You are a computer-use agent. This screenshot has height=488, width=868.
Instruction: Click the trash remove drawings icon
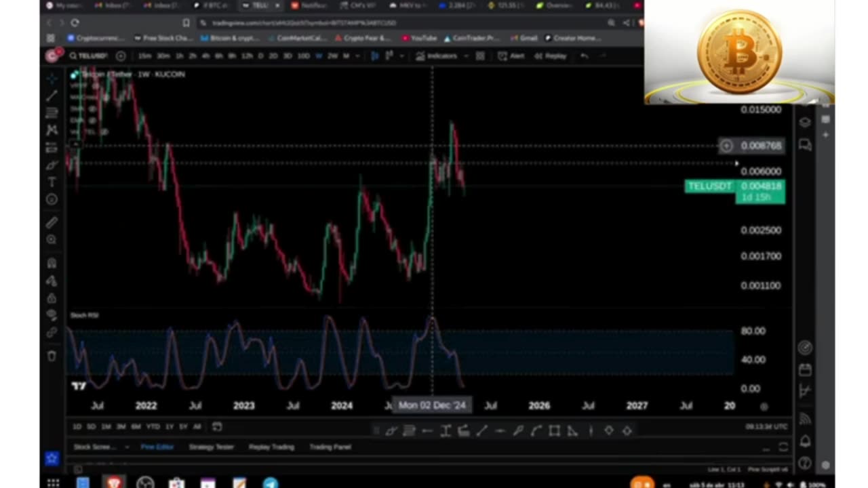pyautogui.click(x=52, y=356)
